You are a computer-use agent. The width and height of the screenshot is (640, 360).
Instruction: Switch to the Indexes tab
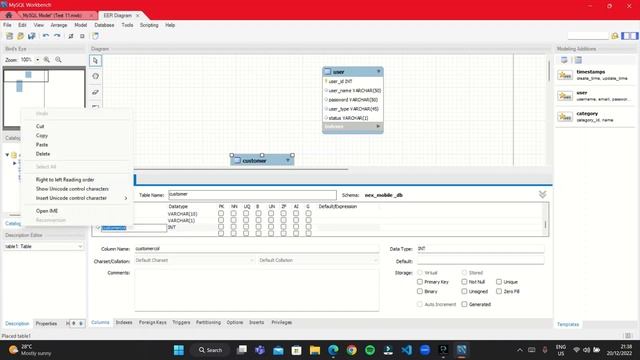(124, 322)
